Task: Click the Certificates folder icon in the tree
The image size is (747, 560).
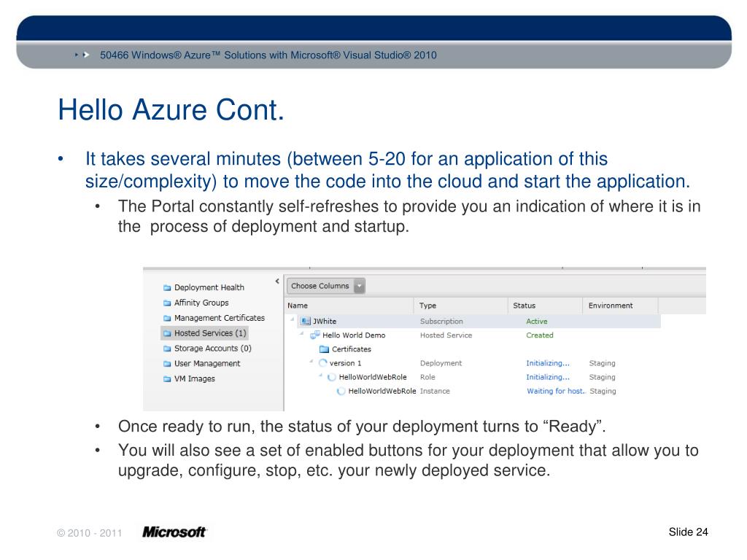Action: click(325, 349)
